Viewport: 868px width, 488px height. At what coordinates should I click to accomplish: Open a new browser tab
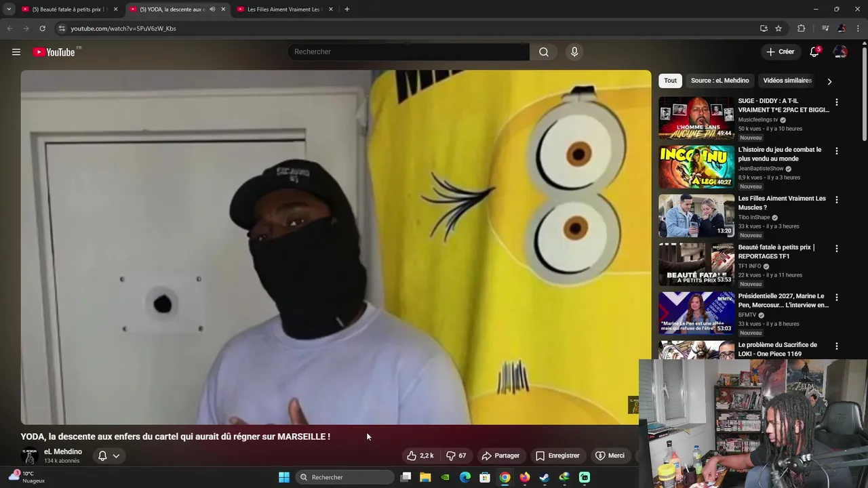pyautogui.click(x=347, y=9)
